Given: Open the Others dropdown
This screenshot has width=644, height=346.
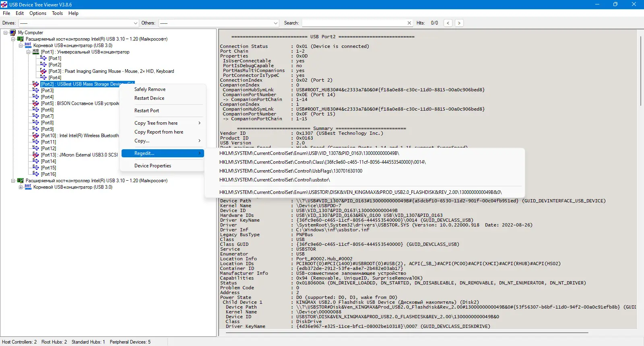Looking at the screenshot, I should [x=276, y=23].
